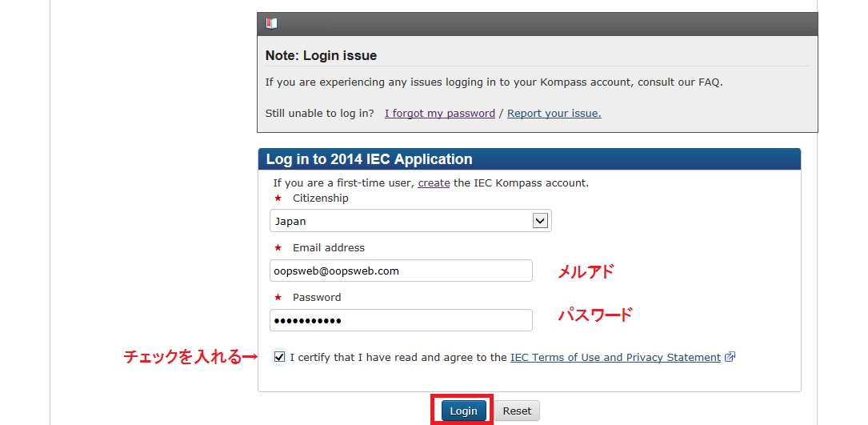Click the Citizenship field label
868x425 pixels.
(321, 198)
